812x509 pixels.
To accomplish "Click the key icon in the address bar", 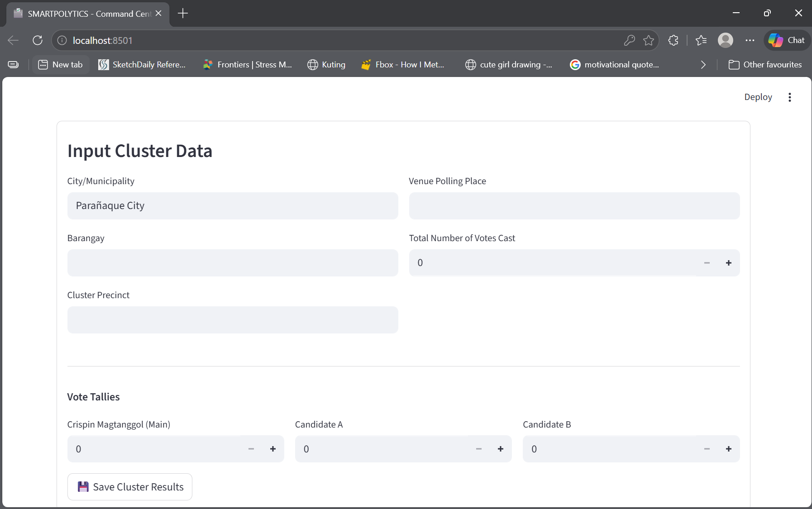I will coord(629,40).
